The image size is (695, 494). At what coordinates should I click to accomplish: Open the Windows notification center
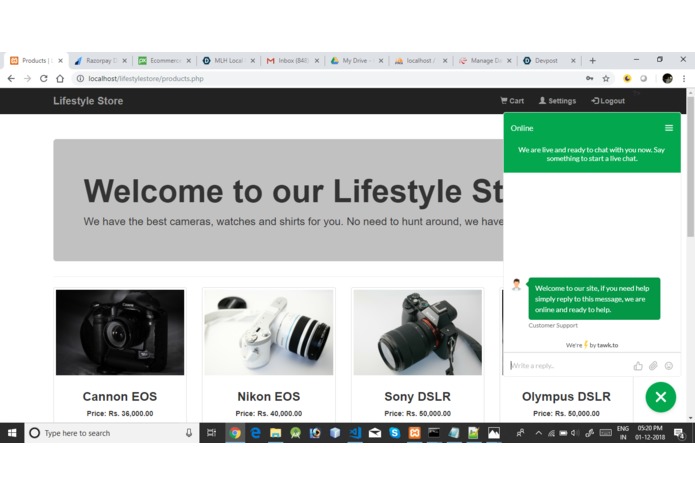click(x=679, y=433)
